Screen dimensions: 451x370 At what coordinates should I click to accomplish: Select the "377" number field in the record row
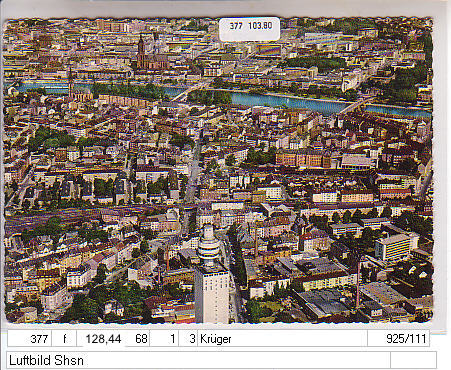click(x=30, y=339)
